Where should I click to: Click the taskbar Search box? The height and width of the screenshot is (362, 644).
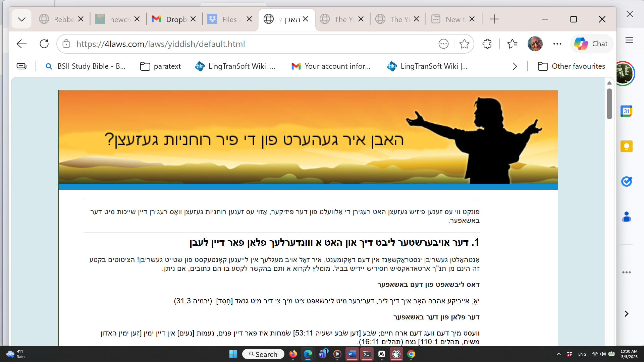(x=263, y=354)
